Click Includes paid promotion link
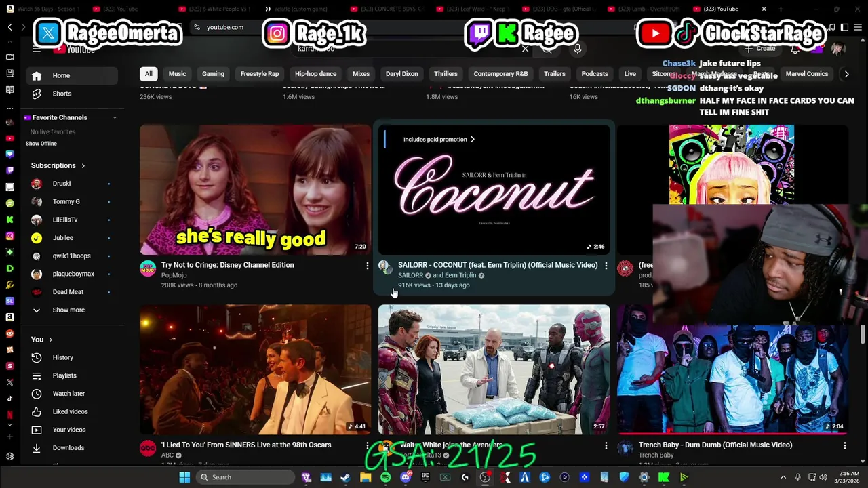The image size is (868, 488). coord(439,140)
